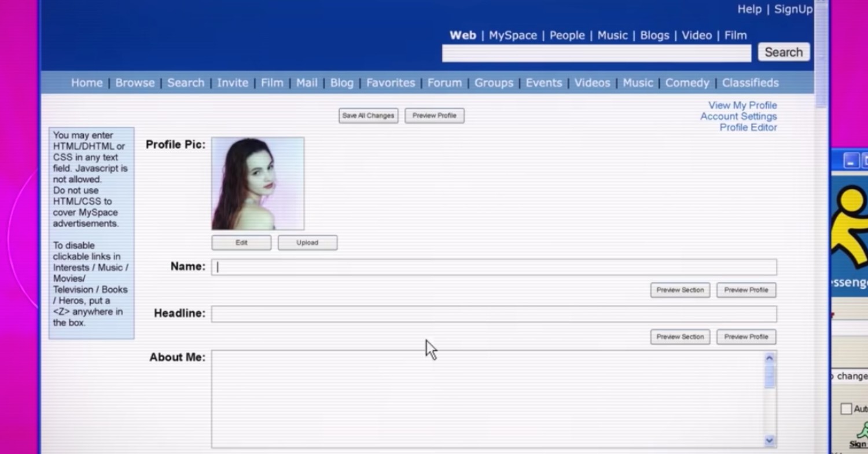Click the About Me scroll up arrow
This screenshot has height=454, width=868.
coord(769,358)
